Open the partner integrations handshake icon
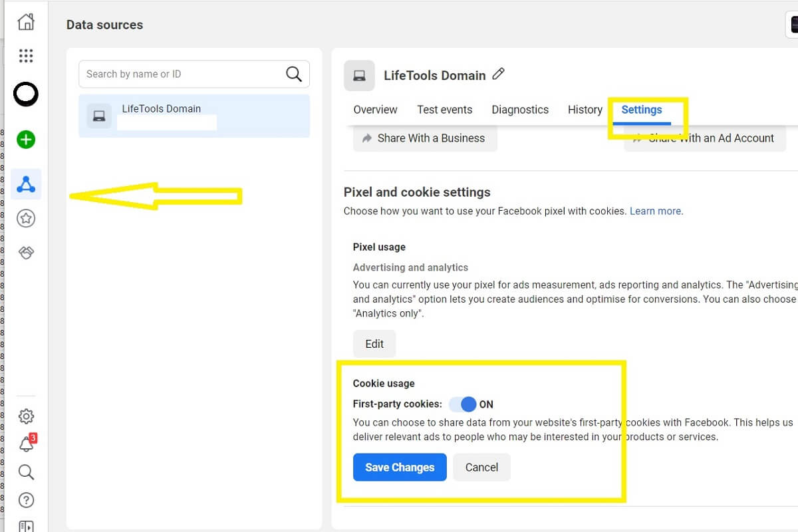The height and width of the screenshot is (532, 798). 26,253
